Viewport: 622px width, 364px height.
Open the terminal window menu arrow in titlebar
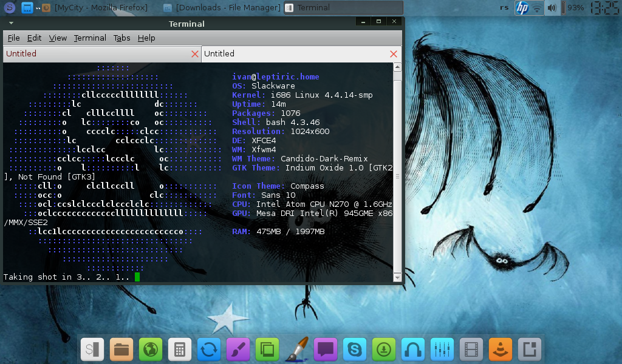click(10, 23)
